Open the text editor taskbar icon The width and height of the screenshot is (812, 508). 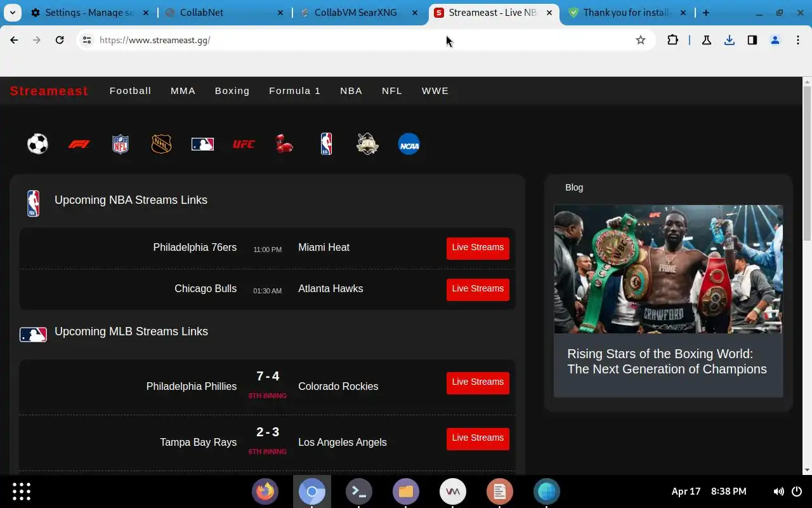[500, 491]
